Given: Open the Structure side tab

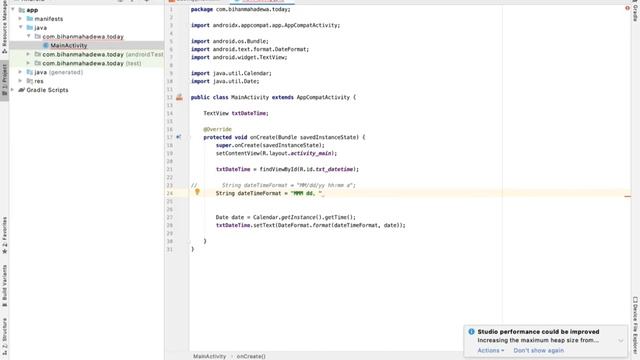Looking at the screenshot, I should pyautogui.click(x=4, y=337).
